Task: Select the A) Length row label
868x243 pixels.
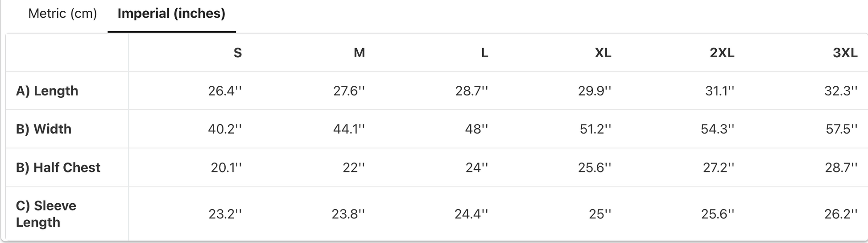Action: click(47, 91)
